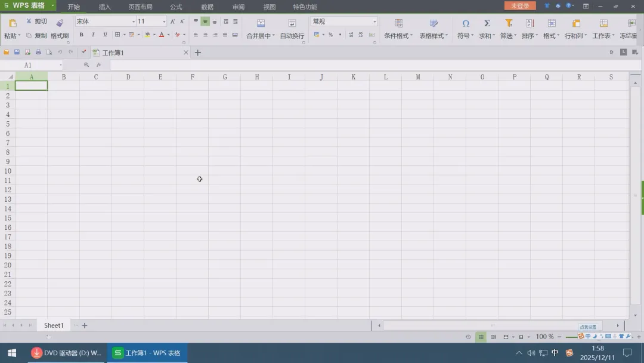Switch to the 公式 (Formulas) tab
644x363 pixels.
tap(176, 7)
